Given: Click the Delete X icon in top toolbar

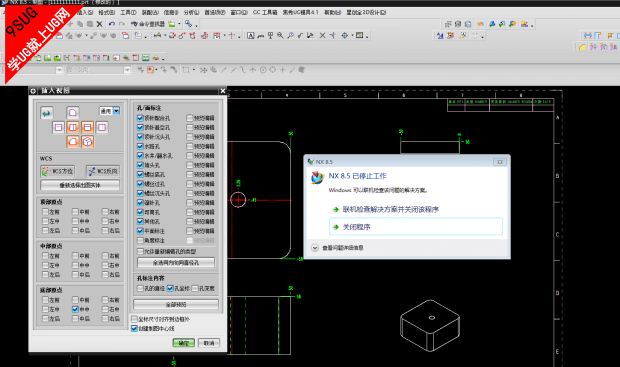Looking at the screenshot, I should click(100, 24).
